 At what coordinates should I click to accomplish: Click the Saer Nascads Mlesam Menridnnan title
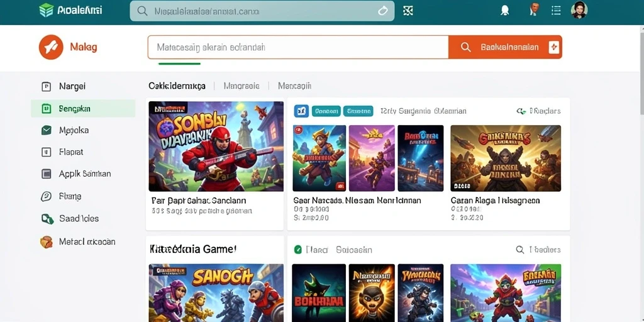pos(357,201)
